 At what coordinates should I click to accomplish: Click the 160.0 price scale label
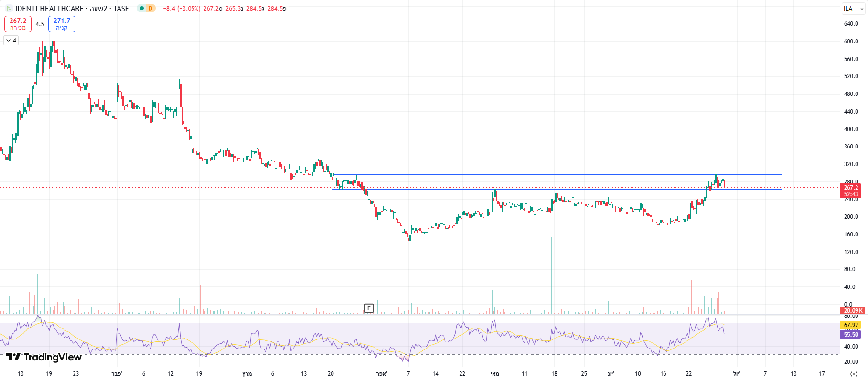click(x=851, y=234)
